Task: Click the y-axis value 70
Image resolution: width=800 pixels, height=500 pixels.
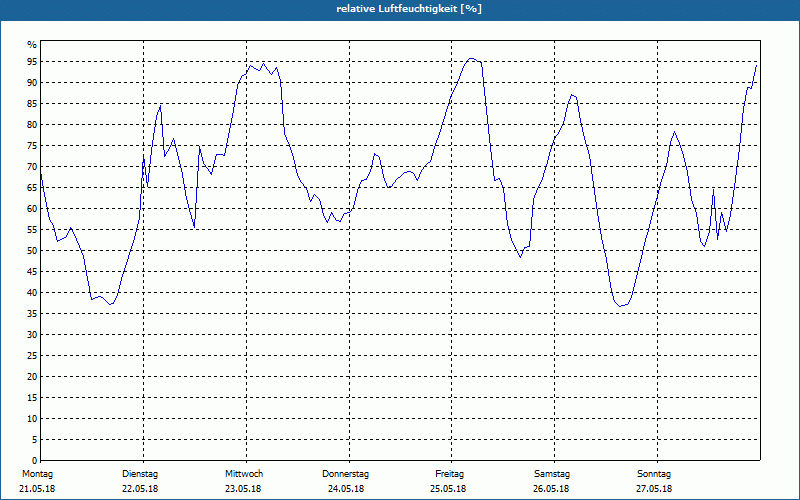Action: point(32,166)
